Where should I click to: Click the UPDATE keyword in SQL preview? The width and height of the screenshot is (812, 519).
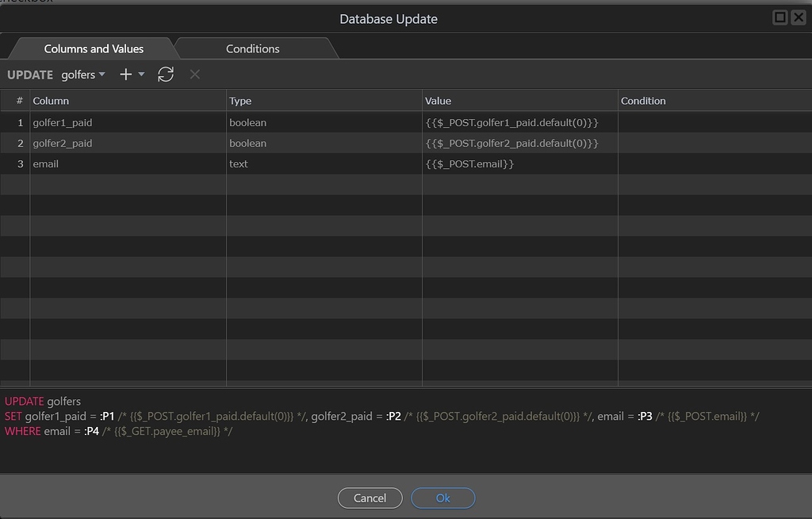coord(25,402)
